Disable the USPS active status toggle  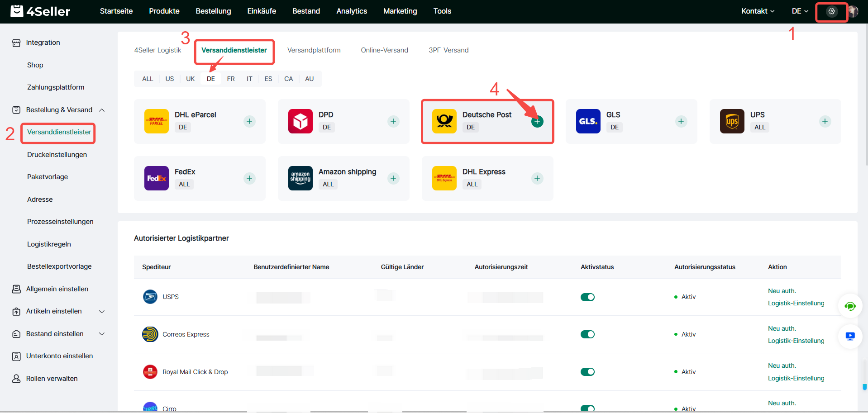click(x=587, y=297)
